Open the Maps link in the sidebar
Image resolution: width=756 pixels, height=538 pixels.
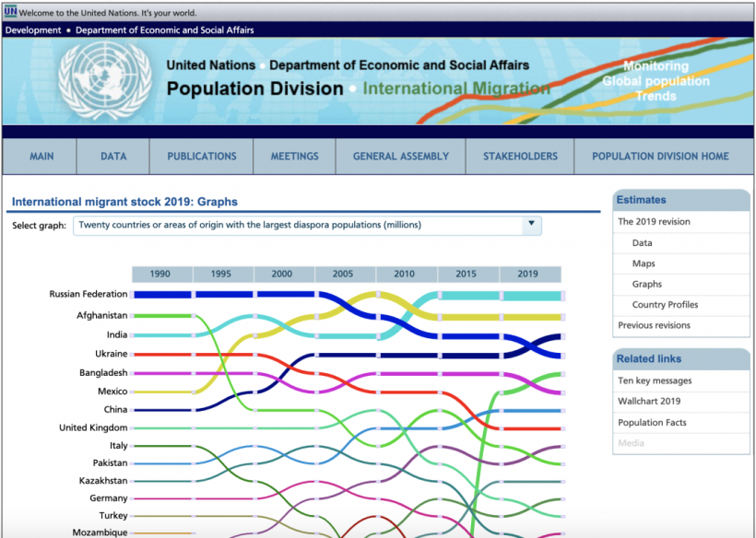644,264
